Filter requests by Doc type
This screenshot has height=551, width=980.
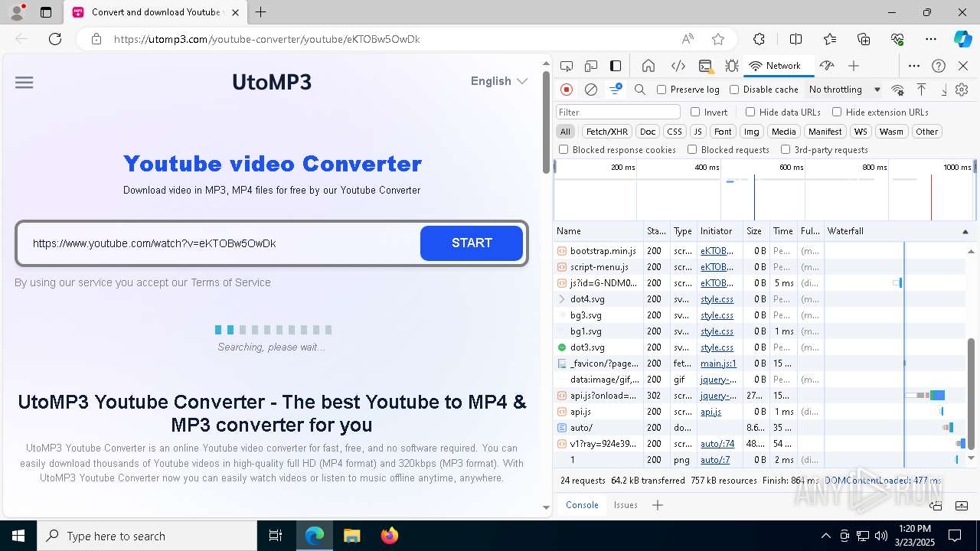click(x=648, y=132)
